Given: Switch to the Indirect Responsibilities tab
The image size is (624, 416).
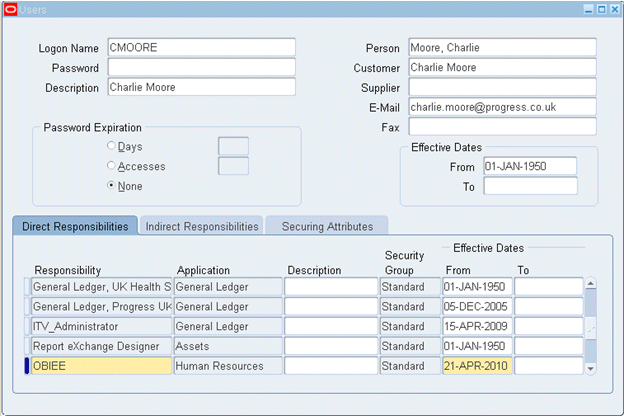Looking at the screenshot, I should (x=202, y=226).
